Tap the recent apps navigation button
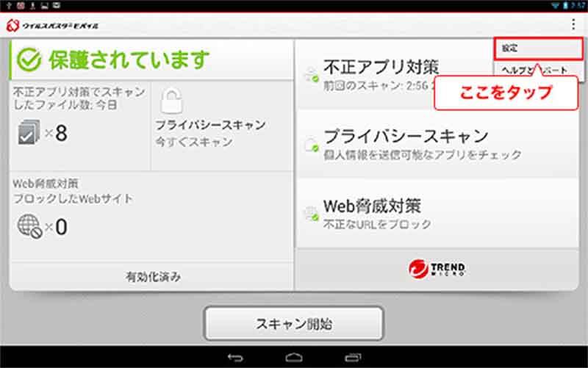Image resolution: width=588 pixels, height=368 pixels. click(x=353, y=358)
